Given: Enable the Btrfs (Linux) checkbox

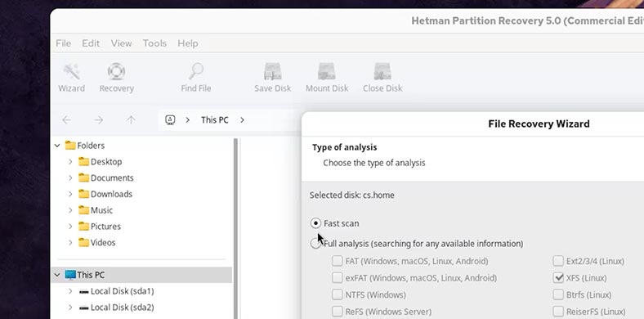Looking at the screenshot, I should pos(558,294).
